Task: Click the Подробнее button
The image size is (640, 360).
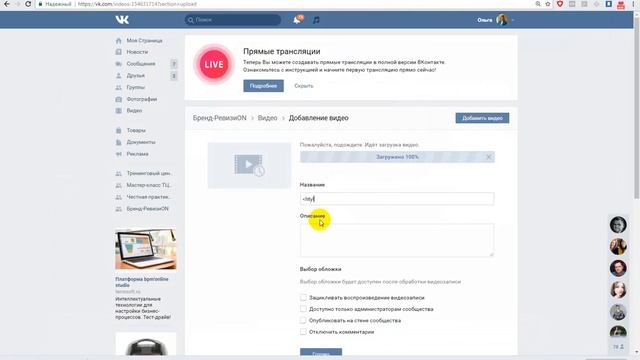Action: pyautogui.click(x=263, y=86)
